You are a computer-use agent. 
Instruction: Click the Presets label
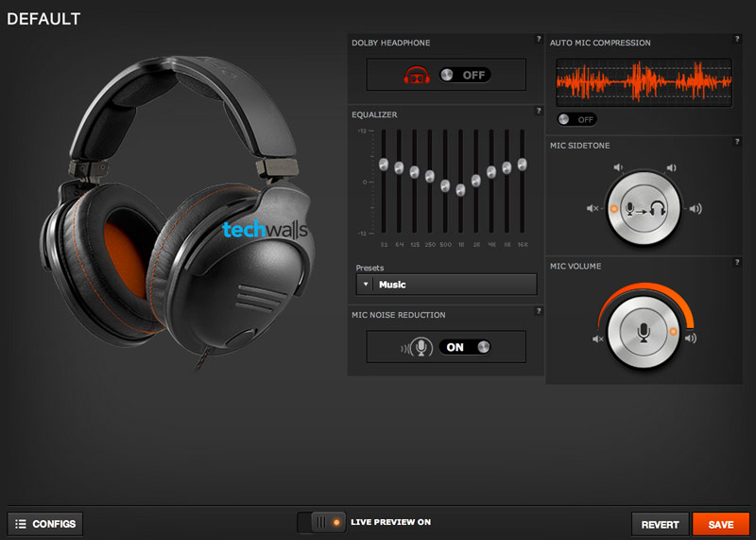[369, 268]
